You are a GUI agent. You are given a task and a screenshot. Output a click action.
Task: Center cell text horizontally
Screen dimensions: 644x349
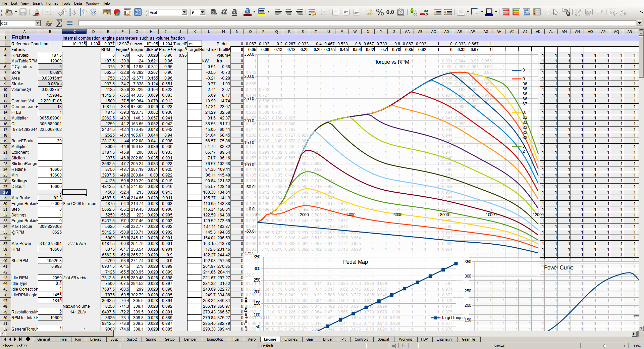click(288, 12)
